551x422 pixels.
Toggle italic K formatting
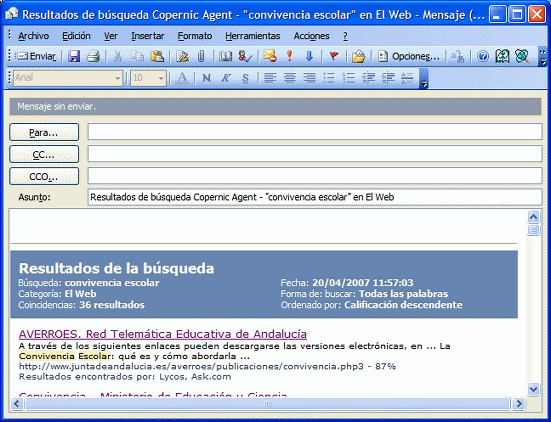point(226,78)
